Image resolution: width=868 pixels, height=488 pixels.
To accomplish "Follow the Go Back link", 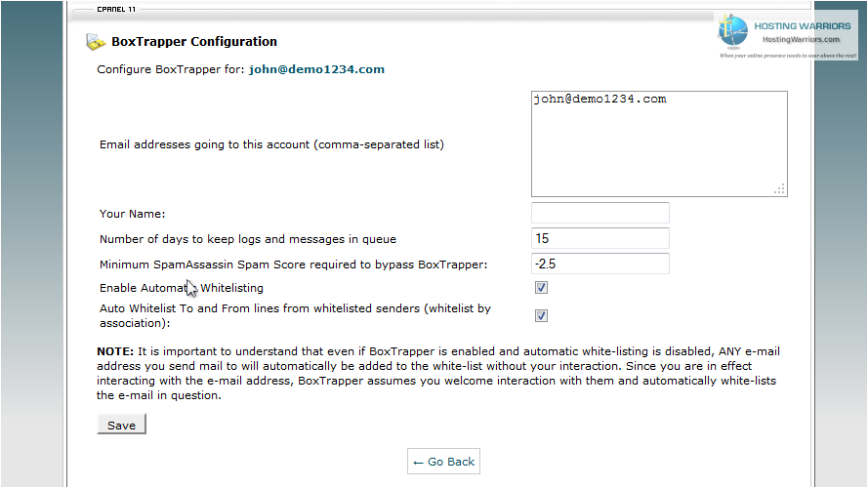I will tap(443, 462).
